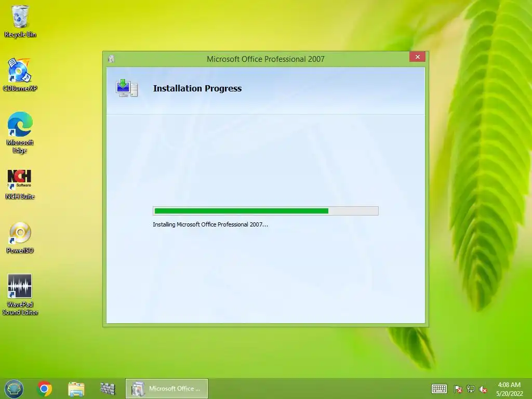
Task: Open File Explorer from the taskbar
Action: [x=76, y=389]
